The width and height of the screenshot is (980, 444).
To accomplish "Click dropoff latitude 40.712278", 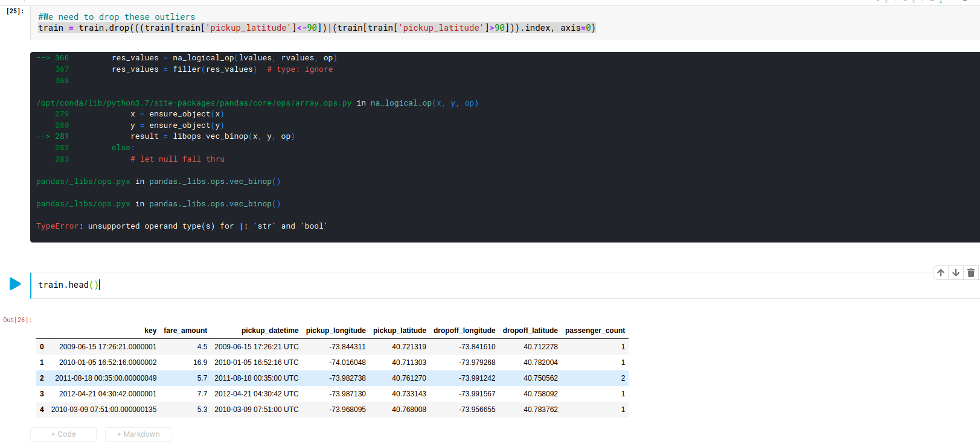I will pos(540,347).
